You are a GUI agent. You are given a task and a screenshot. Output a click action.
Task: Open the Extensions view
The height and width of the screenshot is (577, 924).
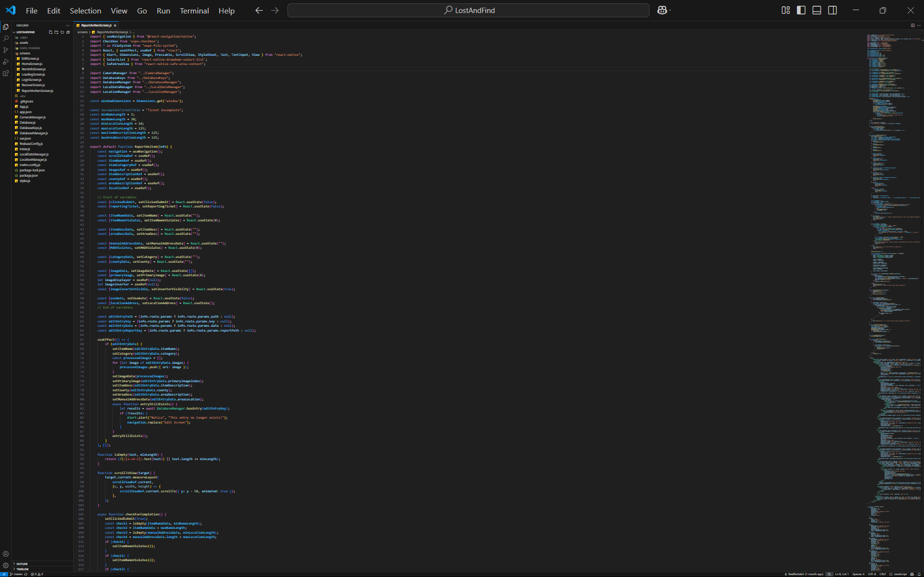[x=6, y=73]
